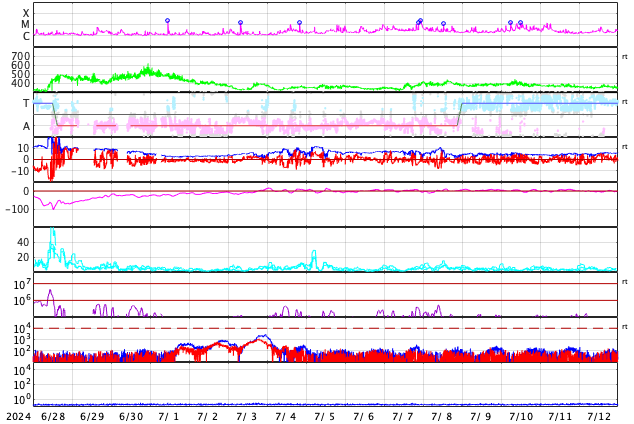The width and height of the screenshot is (634, 424).
Task: Click the rt label beside the green speed panel
Action: click(x=625, y=57)
